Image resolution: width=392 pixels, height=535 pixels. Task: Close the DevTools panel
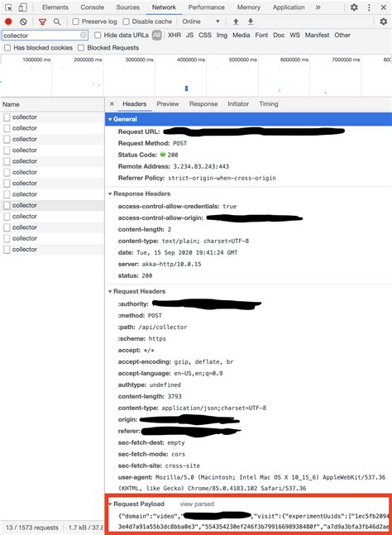pos(384,7)
